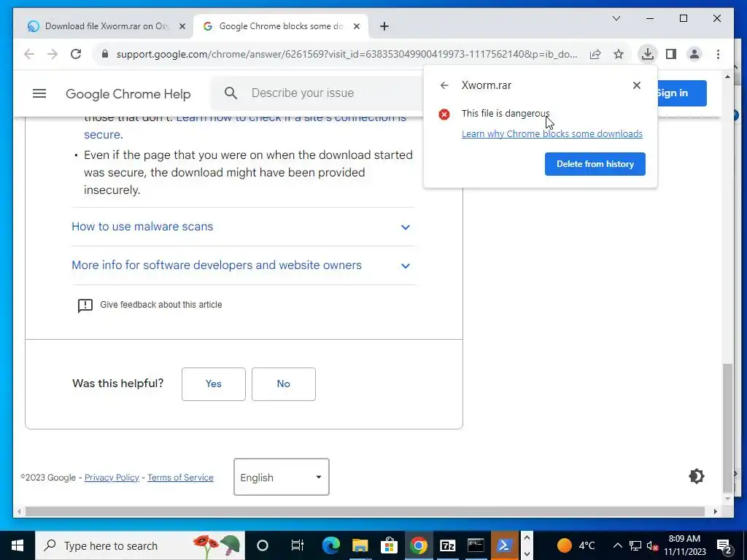The image size is (747, 560).
Task: Click the Google Chrome Help title
Action: click(x=128, y=94)
